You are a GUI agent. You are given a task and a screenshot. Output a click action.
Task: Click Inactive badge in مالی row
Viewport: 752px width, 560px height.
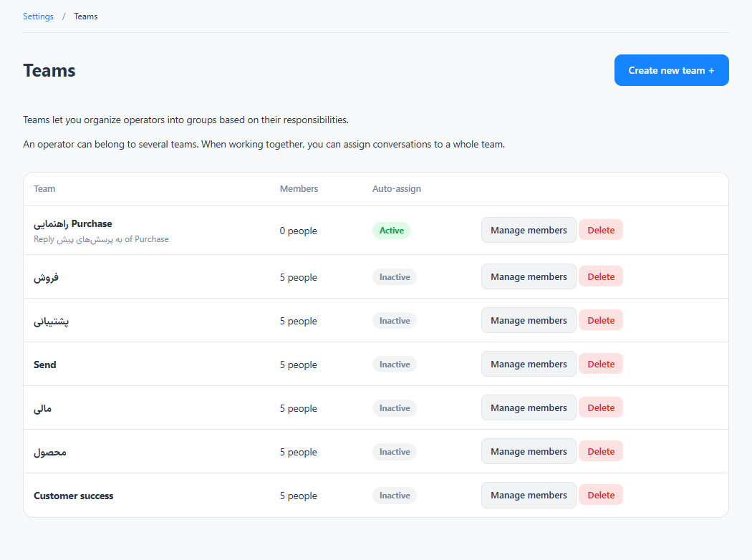(394, 408)
